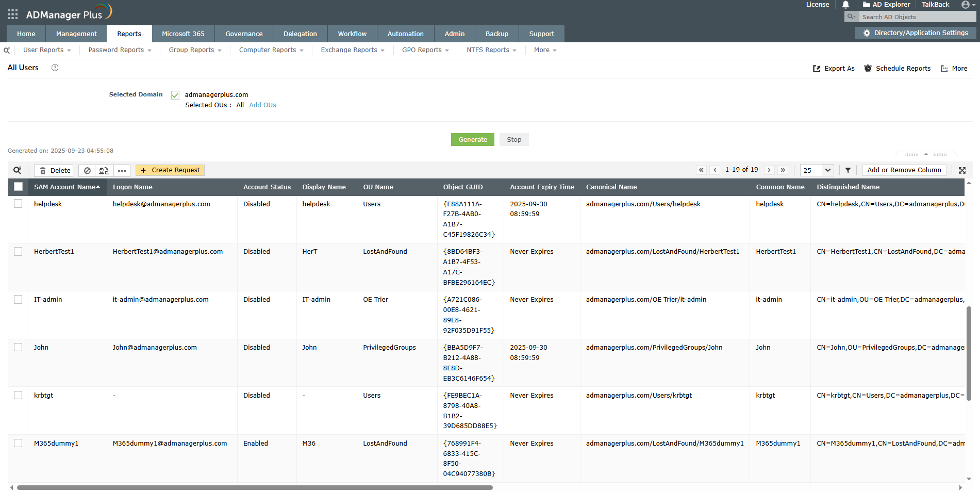Focus the Search AD Objects field
The height and width of the screenshot is (491, 980).
[918, 17]
